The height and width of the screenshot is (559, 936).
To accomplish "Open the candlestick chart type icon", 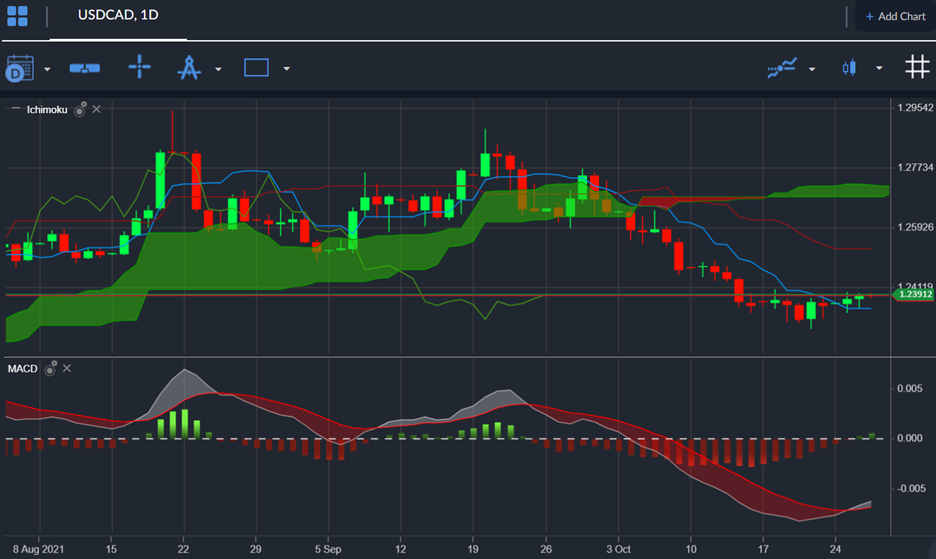I will [x=849, y=67].
